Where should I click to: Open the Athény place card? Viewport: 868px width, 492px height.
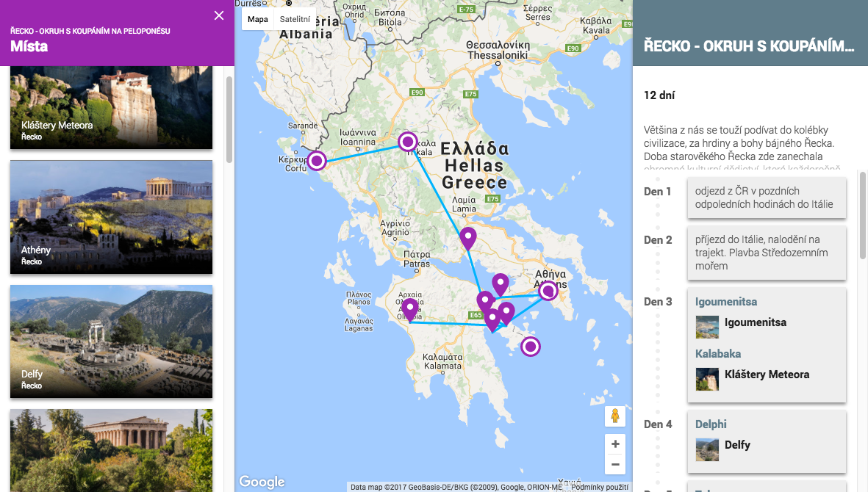111,217
